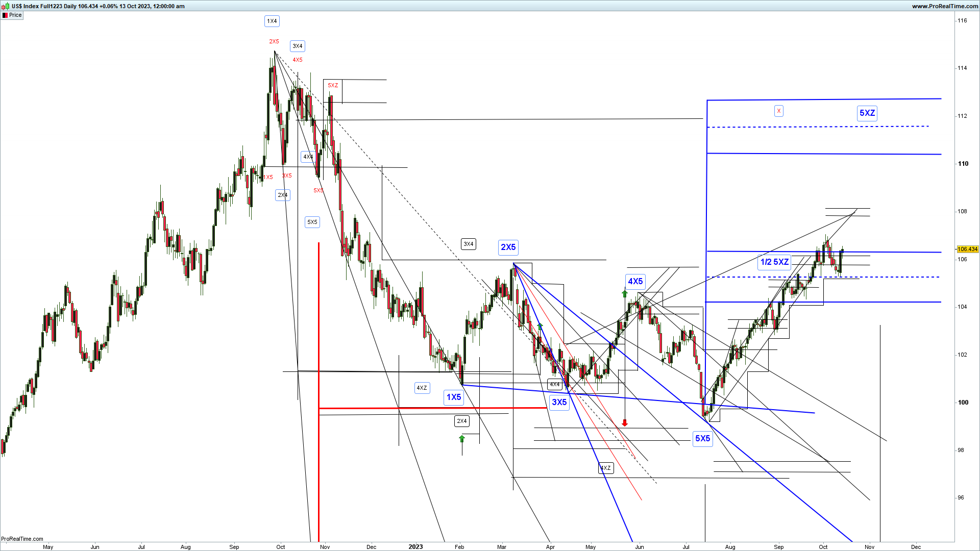Click the green up arrow above blue 4X5
Image resolution: width=980 pixels, height=551 pixels.
click(x=624, y=293)
